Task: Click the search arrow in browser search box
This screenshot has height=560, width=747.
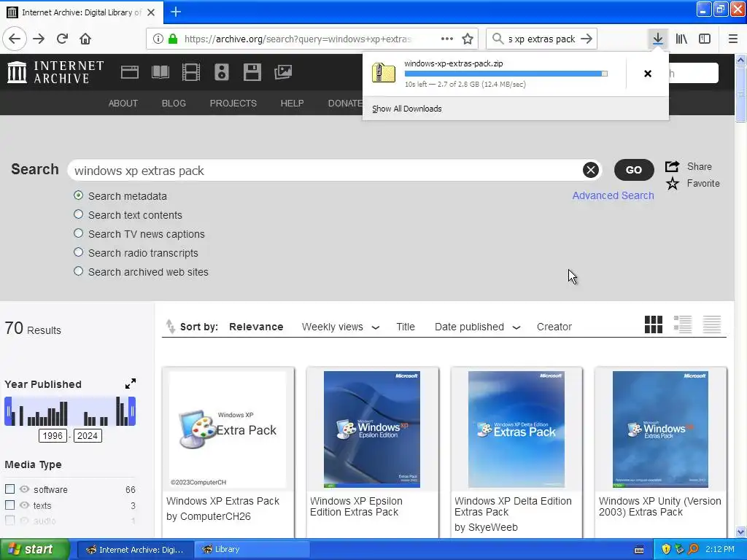Action: 587,39
